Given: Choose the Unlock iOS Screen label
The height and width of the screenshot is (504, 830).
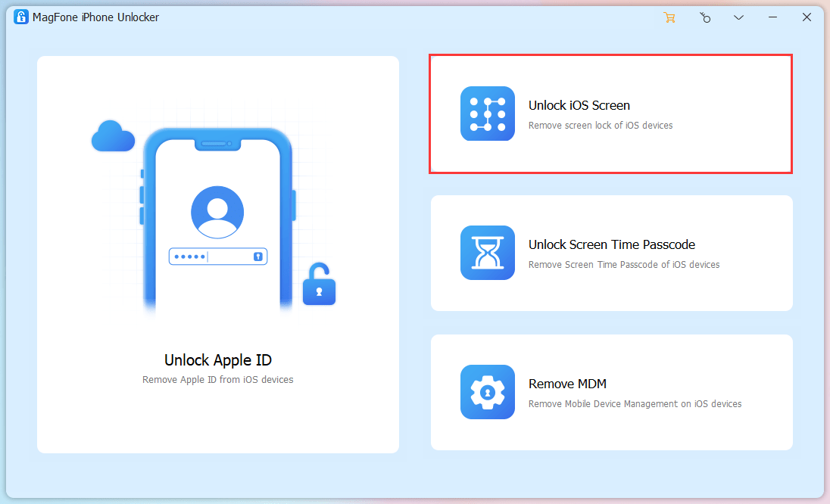Looking at the screenshot, I should point(579,105).
